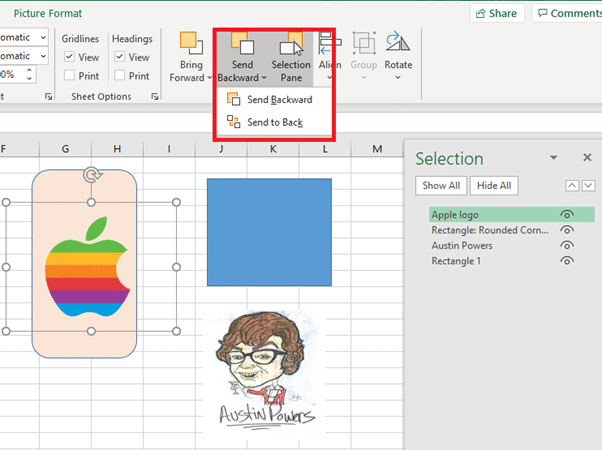Select the blue rectangle shape
602x450 pixels.
tap(269, 232)
